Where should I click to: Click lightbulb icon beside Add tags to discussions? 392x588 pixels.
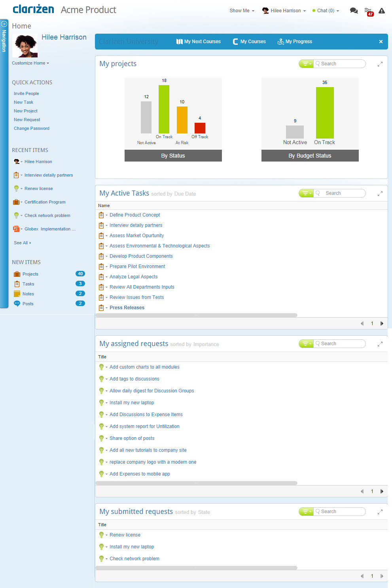[x=101, y=379]
